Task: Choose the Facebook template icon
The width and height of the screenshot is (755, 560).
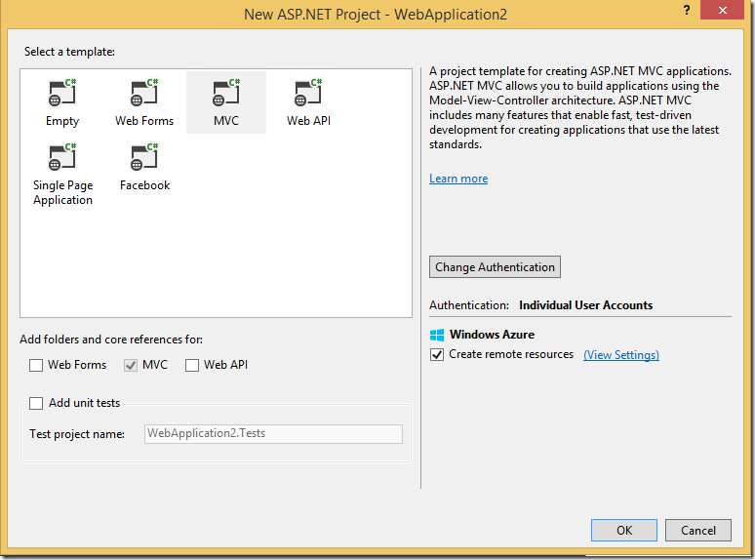Action: (144, 157)
